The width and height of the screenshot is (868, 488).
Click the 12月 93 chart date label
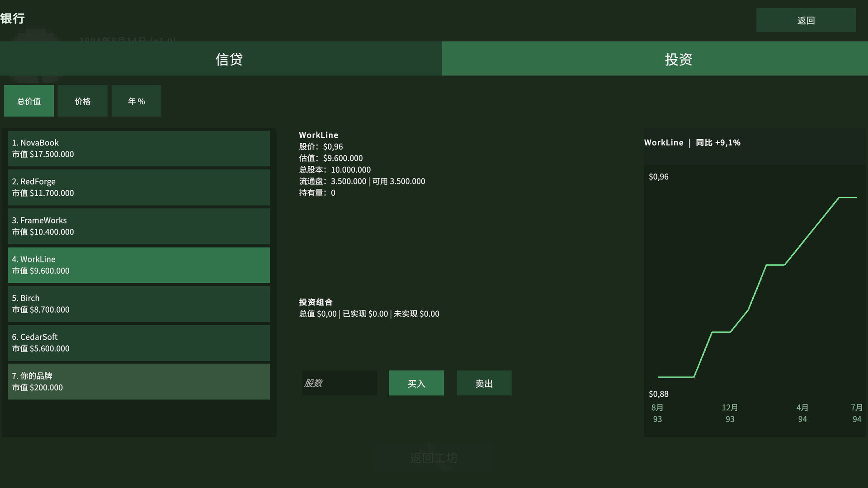click(730, 413)
